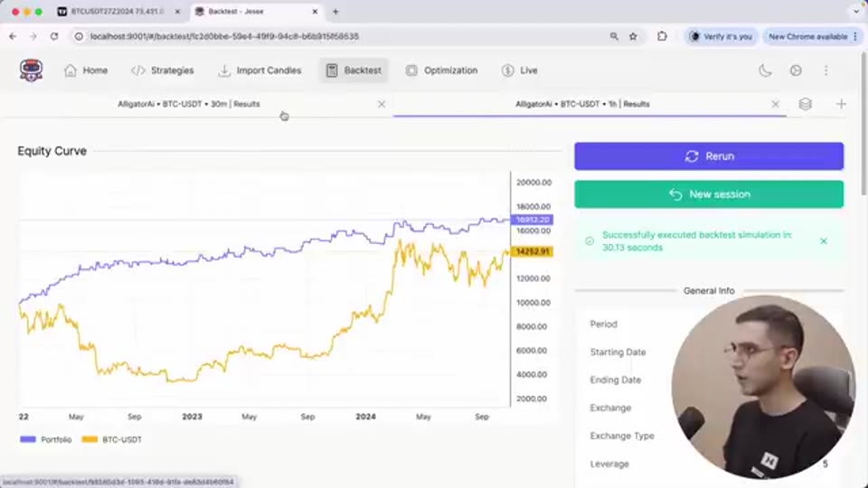The image size is (868, 488).
Task: Go to the Home page
Action: click(x=86, y=70)
